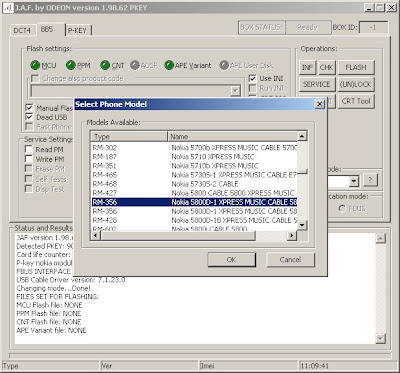Click the BOX STATUS Ready field
This screenshot has height=373, width=400.
click(x=307, y=28)
